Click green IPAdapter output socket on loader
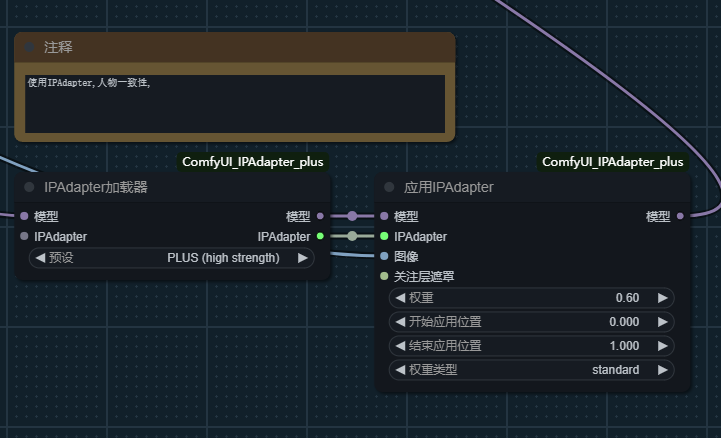The width and height of the screenshot is (721, 438). coord(320,236)
